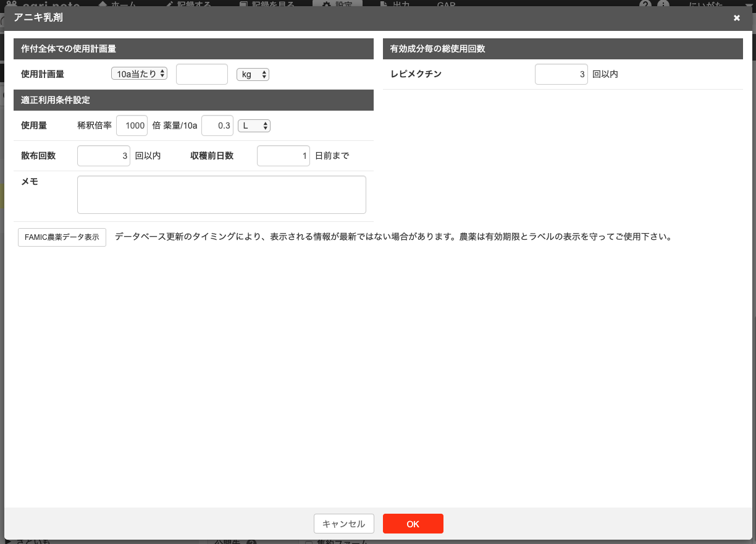
Task: Click the empty 使用計画量 amount field
Action: (202, 74)
